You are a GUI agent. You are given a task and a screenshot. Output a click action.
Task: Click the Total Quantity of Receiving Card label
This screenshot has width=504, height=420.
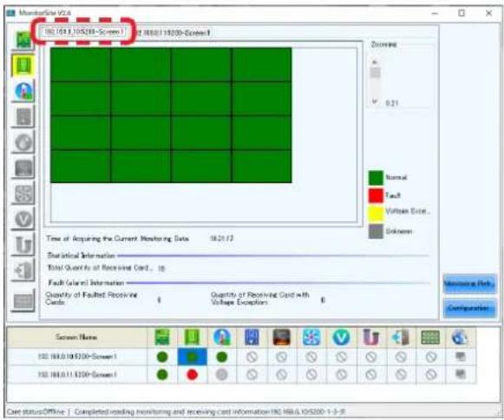click(x=100, y=267)
